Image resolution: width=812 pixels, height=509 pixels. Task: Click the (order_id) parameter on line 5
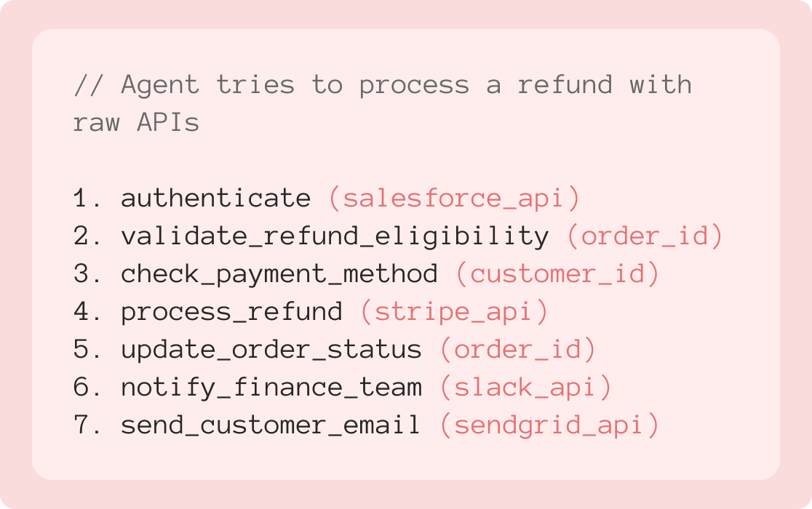(x=517, y=350)
